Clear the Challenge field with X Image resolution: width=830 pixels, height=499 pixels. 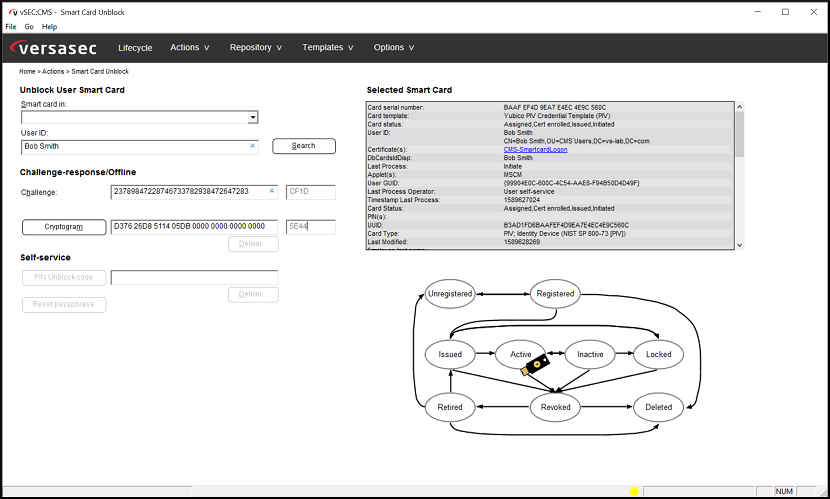pos(272,191)
